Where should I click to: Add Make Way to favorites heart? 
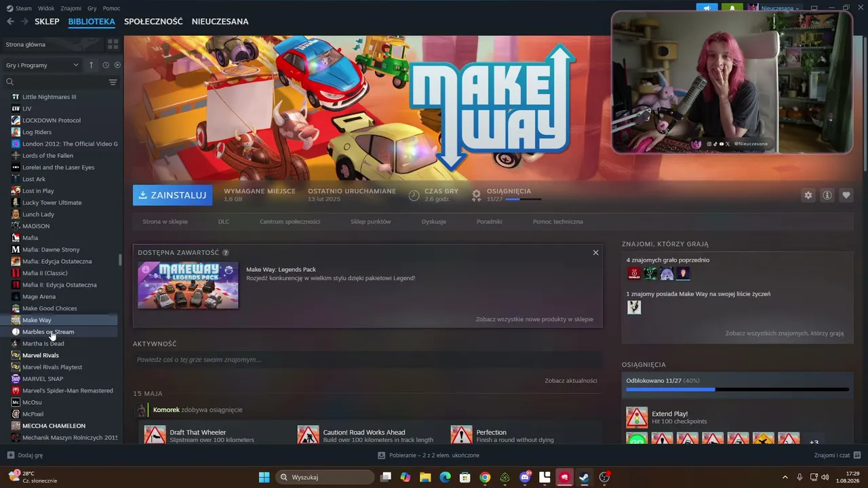click(x=846, y=195)
